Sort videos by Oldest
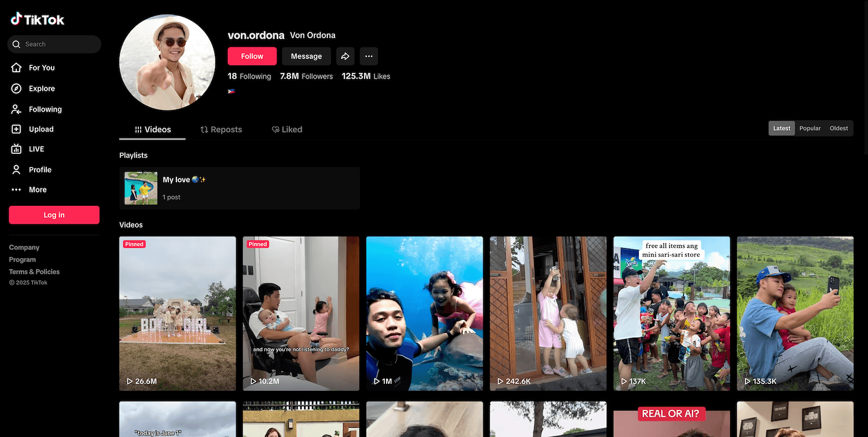Image resolution: width=868 pixels, height=437 pixels. point(838,128)
